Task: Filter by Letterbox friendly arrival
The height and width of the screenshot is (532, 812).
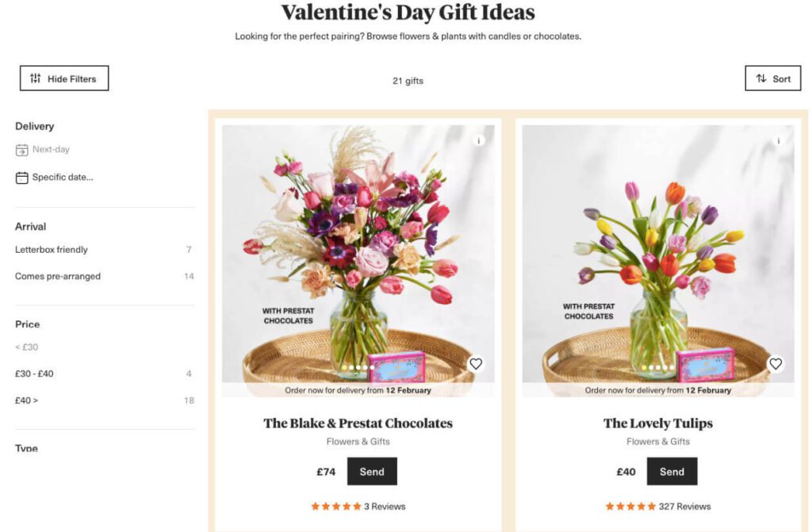Action: coord(52,250)
